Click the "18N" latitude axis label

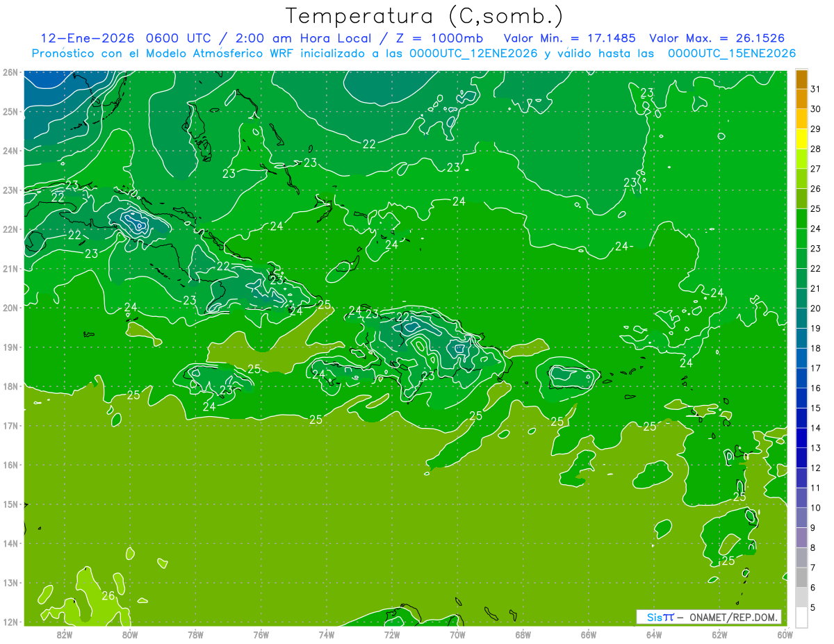[x=10, y=386]
